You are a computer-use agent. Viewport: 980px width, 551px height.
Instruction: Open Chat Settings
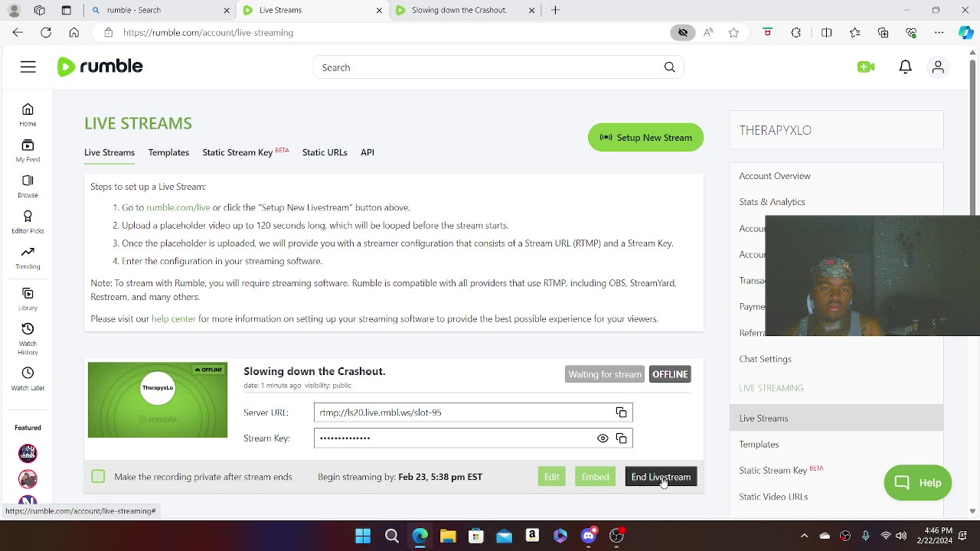coord(765,359)
